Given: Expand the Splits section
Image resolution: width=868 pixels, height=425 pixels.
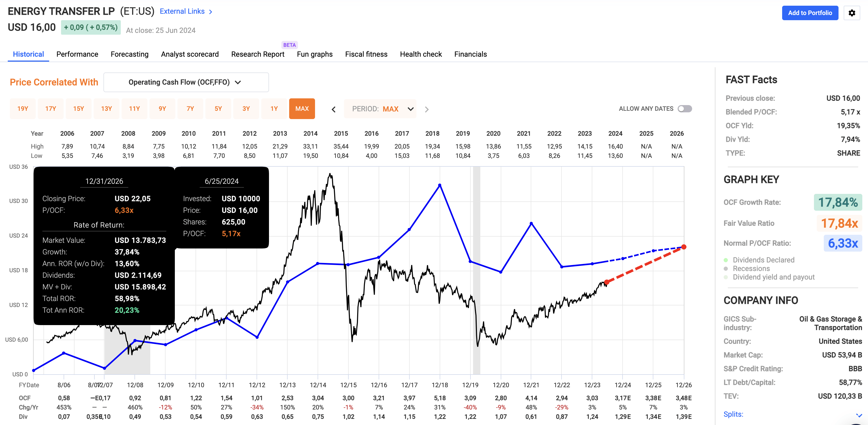Looking at the screenshot, I should click(859, 415).
